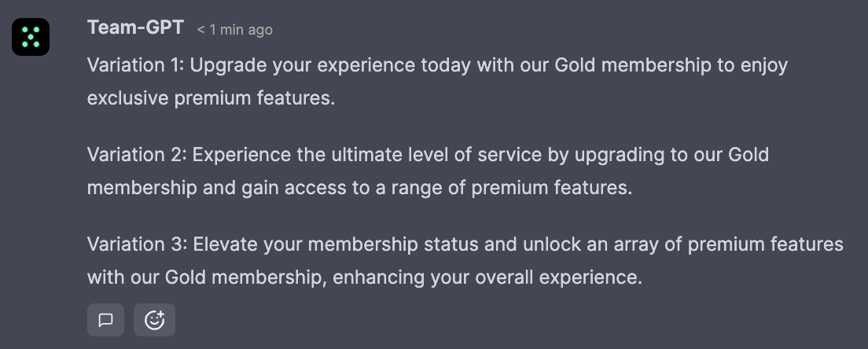Click the Team-GPT sender name
Screen dimensions: 868x349
pyautogui.click(x=135, y=28)
